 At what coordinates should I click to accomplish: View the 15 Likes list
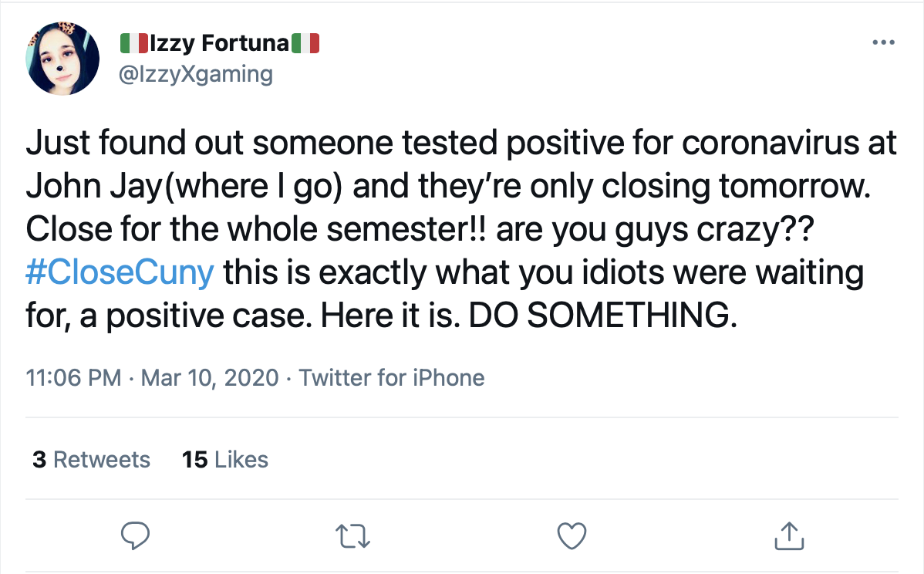tap(225, 460)
